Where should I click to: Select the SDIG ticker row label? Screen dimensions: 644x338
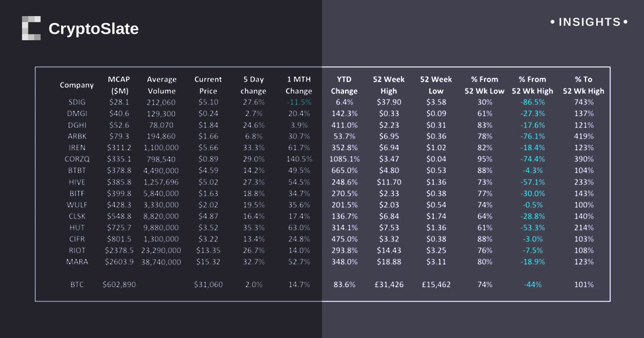click(77, 102)
